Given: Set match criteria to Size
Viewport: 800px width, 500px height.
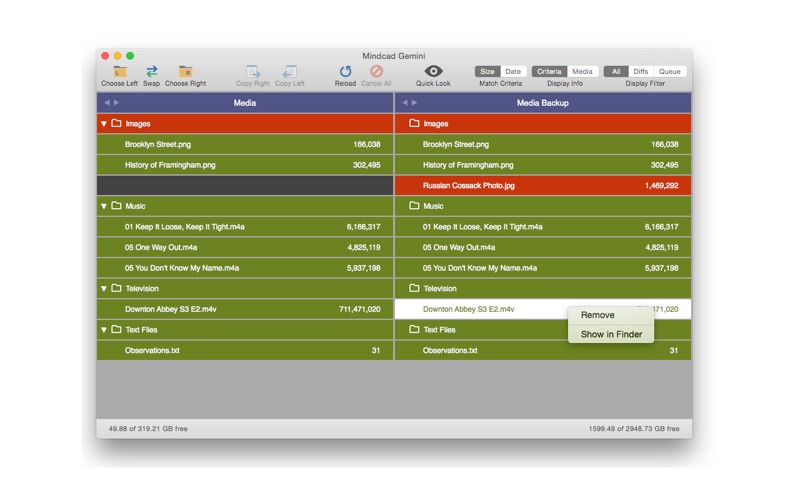Looking at the screenshot, I should pyautogui.click(x=487, y=71).
